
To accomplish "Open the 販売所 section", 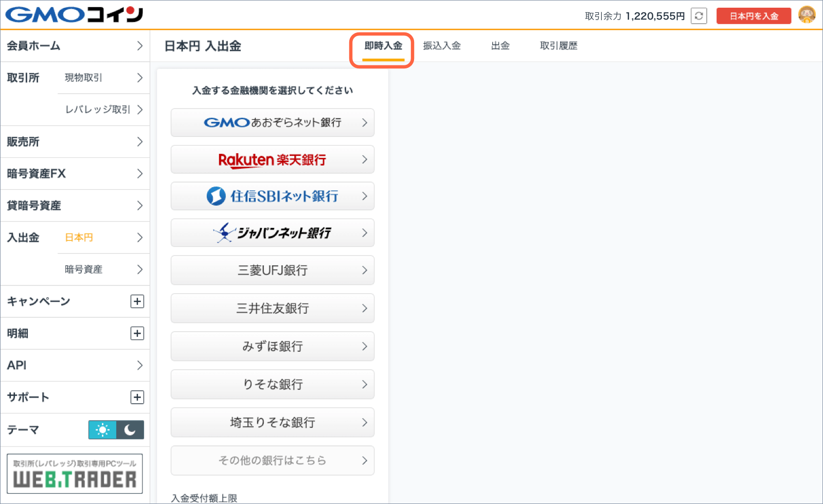I will pyautogui.click(x=75, y=141).
